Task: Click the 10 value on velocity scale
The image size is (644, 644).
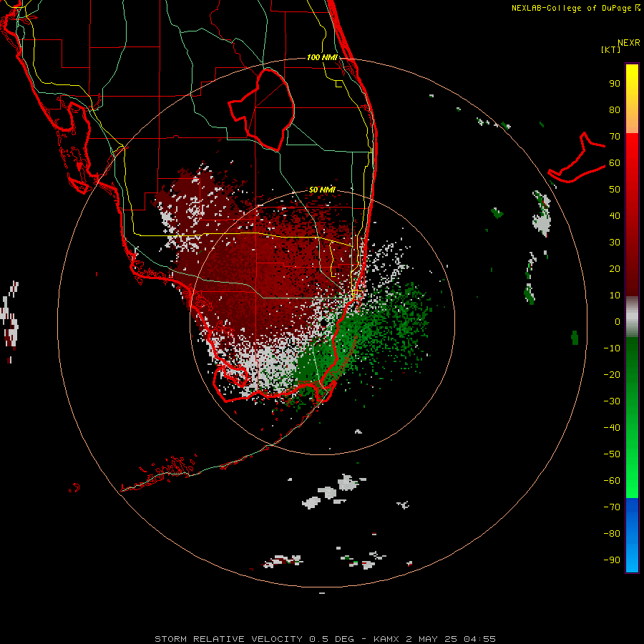Action: pos(615,296)
